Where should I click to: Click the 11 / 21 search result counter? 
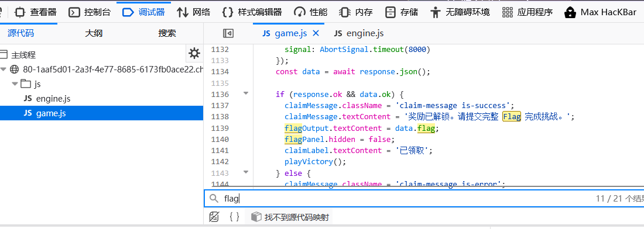(619, 199)
